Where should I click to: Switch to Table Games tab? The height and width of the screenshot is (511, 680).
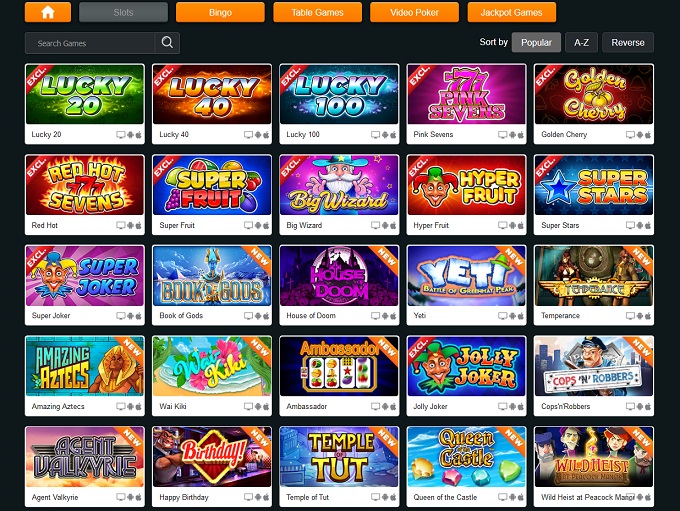point(317,12)
